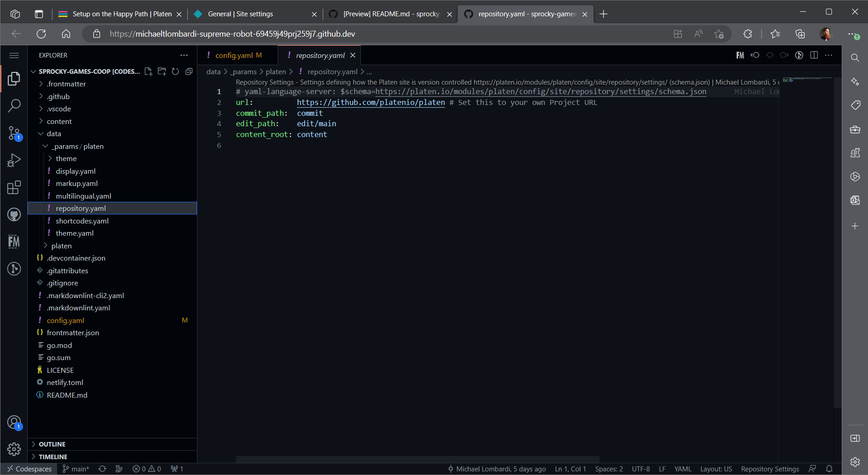The height and width of the screenshot is (475, 868).
Task: Collapse the data folder
Action: pyautogui.click(x=53, y=134)
